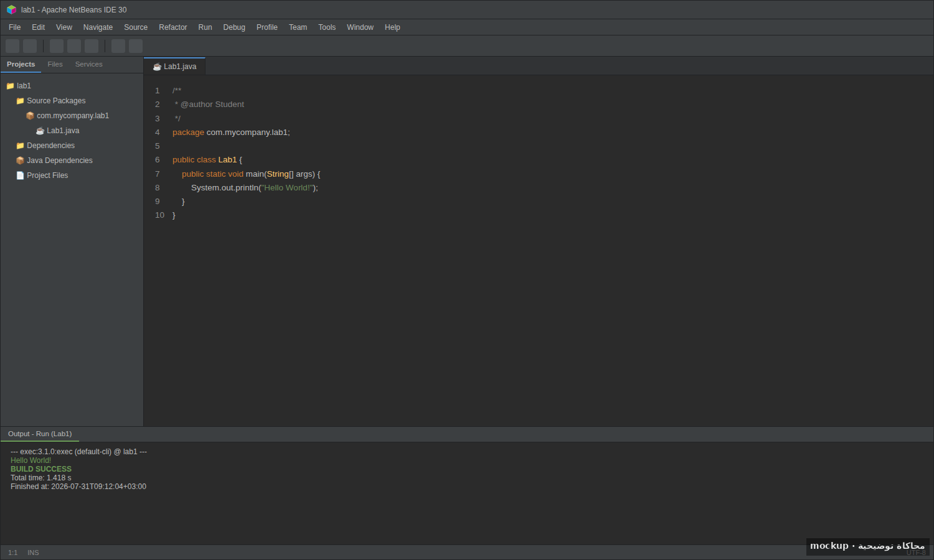Screen dimensions: 934x560
Task: Click line number 5 in the gutter
Action: (158, 146)
